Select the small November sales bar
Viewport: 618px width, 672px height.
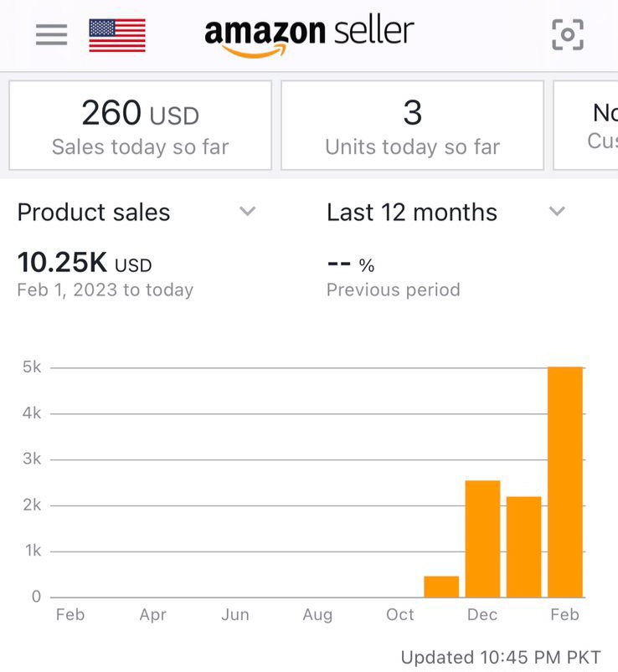pyautogui.click(x=441, y=586)
